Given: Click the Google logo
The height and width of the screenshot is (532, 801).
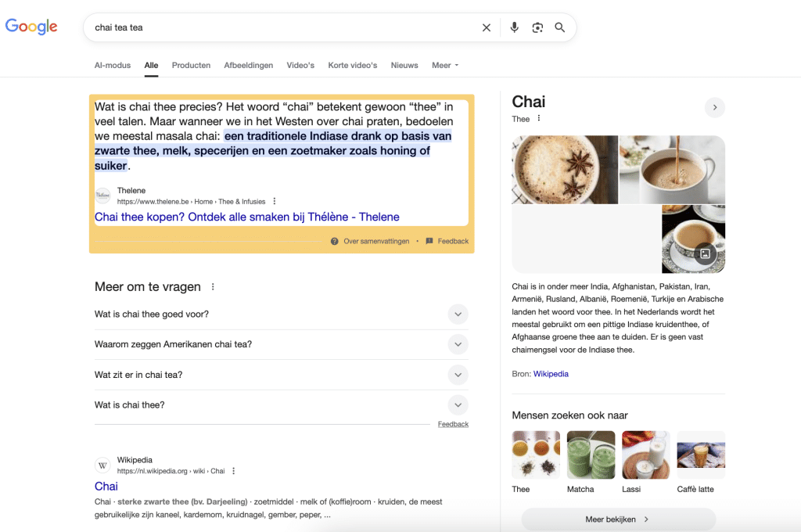Looking at the screenshot, I should pyautogui.click(x=31, y=26).
